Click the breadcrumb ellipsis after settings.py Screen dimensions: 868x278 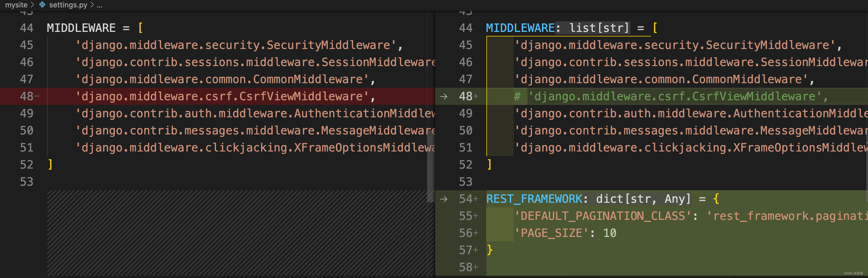click(x=99, y=5)
